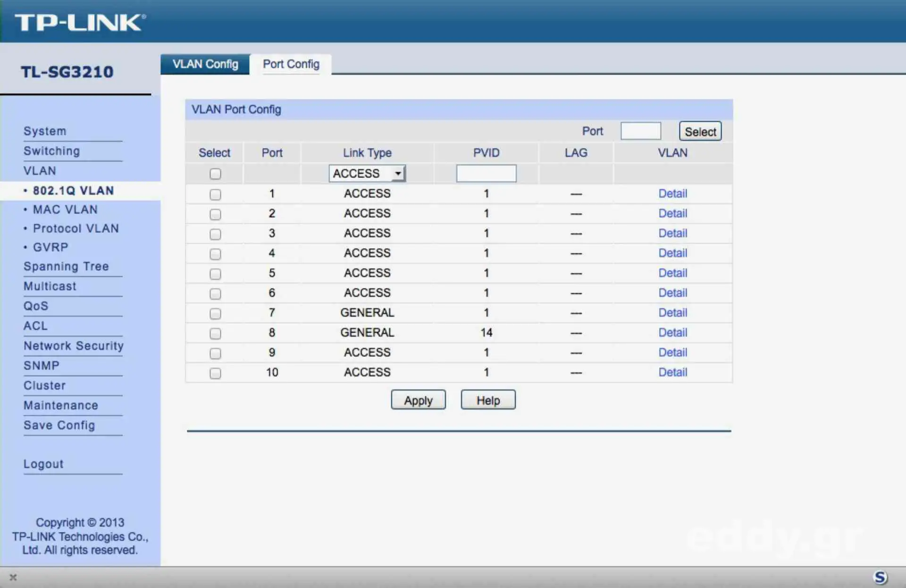
Task: Select the checkbox for port 10
Action: 215,373
